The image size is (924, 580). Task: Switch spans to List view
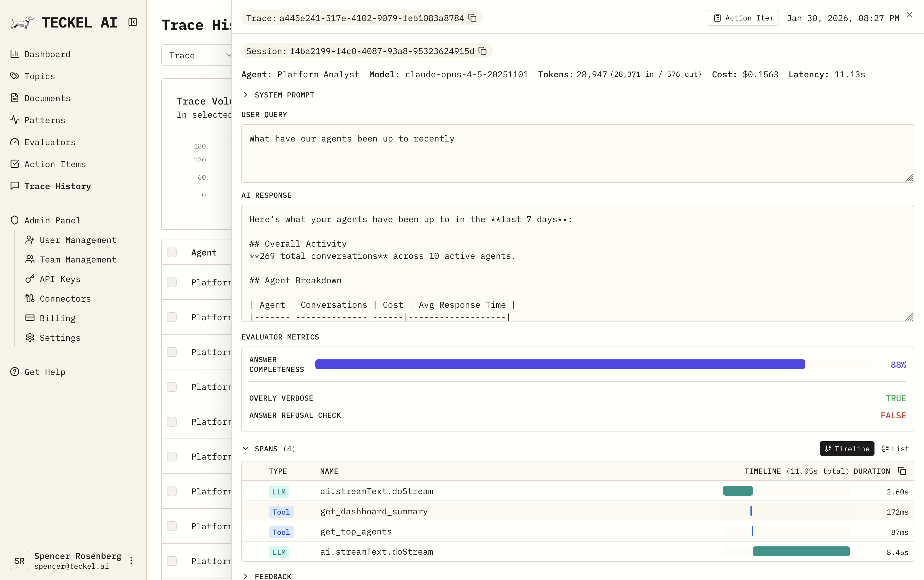coord(896,449)
